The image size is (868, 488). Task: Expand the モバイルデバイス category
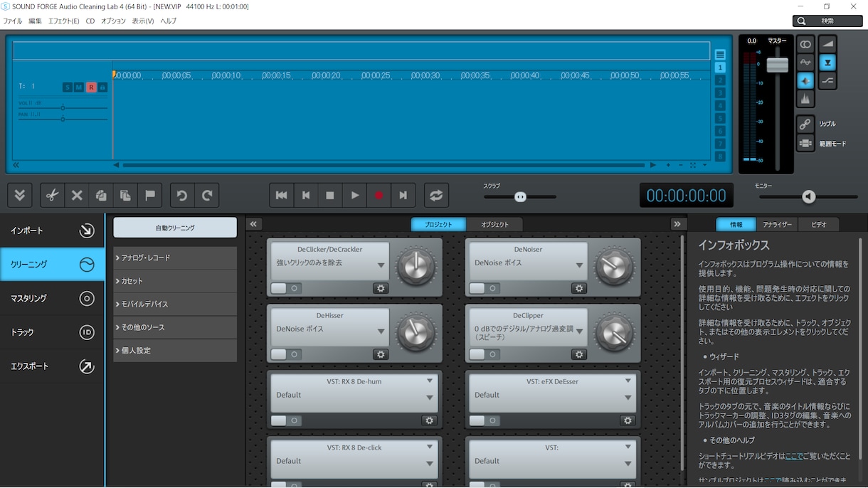[x=175, y=304]
